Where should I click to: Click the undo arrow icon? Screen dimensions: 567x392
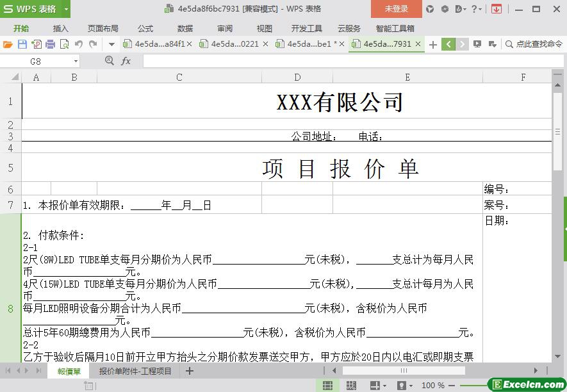point(79,44)
